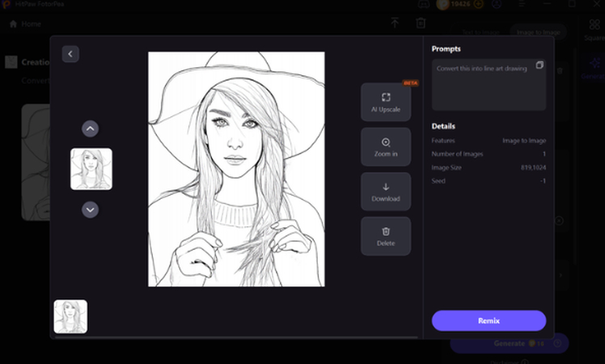Click the Image Size value 819,1024
Viewport: 605px width, 364px height.
tap(533, 167)
